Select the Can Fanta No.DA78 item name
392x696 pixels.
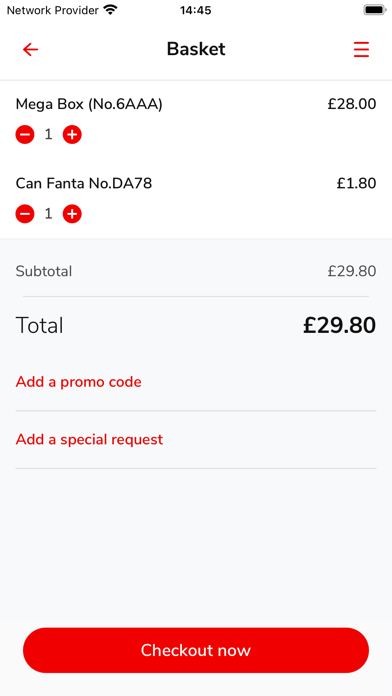(84, 183)
